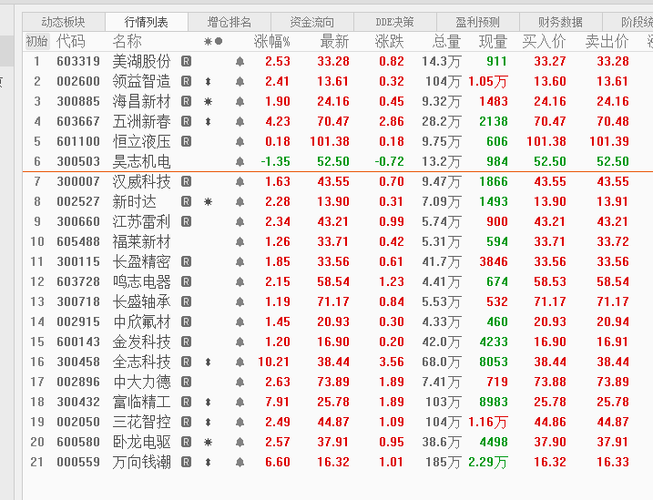Click current volume 8983 for 富临精工

pyautogui.click(x=493, y=402)
